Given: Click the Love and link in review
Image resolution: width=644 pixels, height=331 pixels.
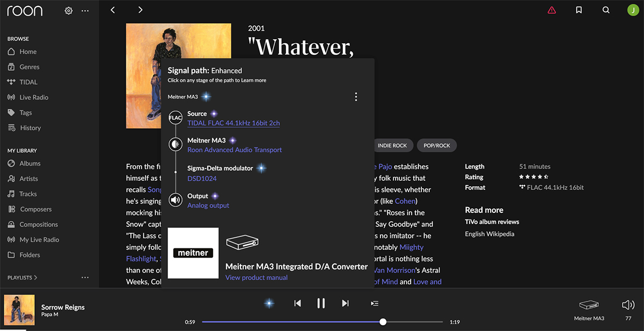Looking at the screenshot, I should pos(428,282).
